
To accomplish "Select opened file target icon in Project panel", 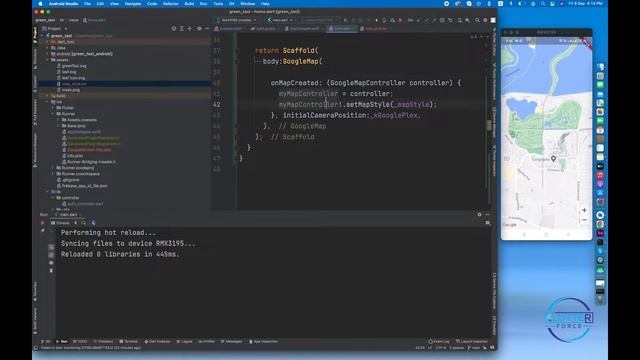I will point(174,29).
